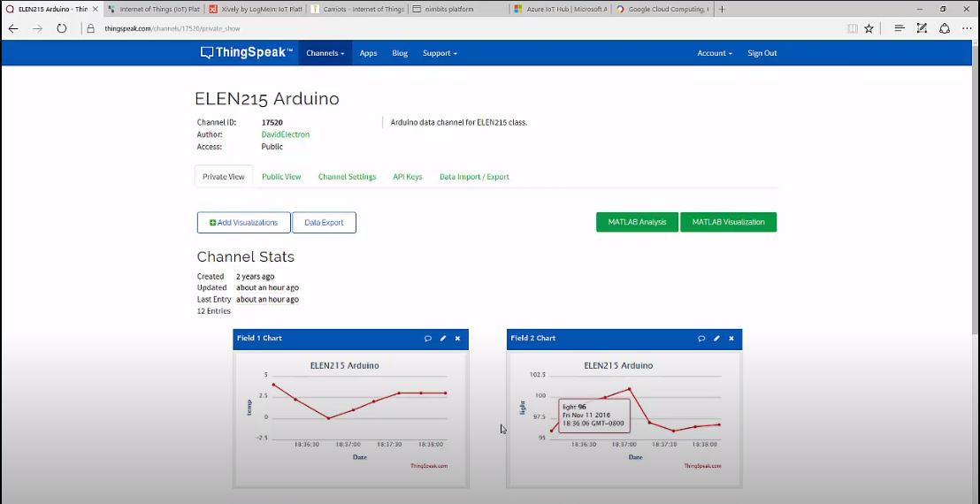Click the MATLAB Analysis button

[x=637, y=222]
